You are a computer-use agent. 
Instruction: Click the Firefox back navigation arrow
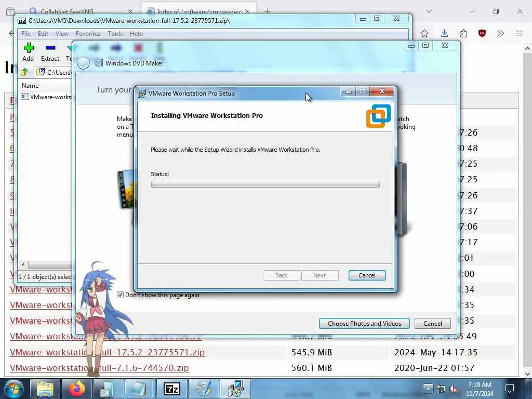[11, 33]
